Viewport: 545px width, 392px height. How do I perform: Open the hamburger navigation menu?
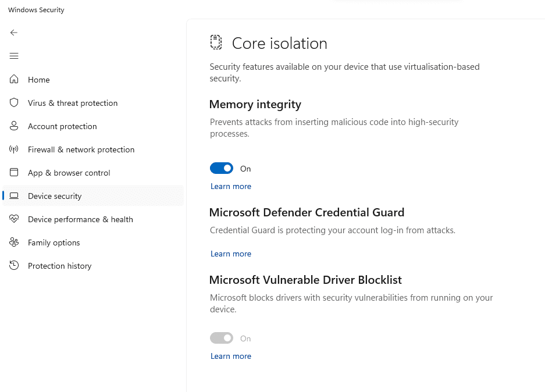(x=14, y=56)
